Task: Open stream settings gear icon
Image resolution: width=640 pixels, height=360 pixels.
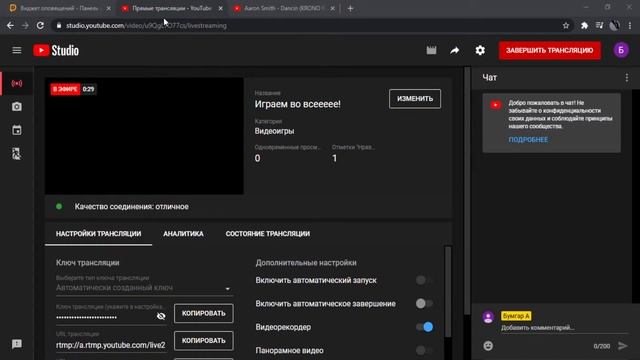Action: click(480, 50)
